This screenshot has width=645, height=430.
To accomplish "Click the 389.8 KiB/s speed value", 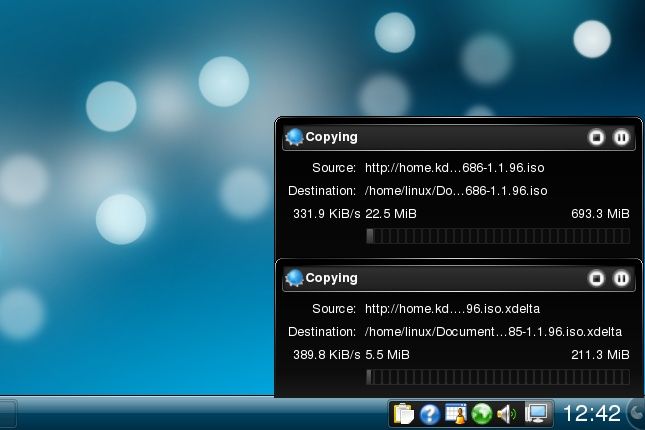I will click(327, 355).
